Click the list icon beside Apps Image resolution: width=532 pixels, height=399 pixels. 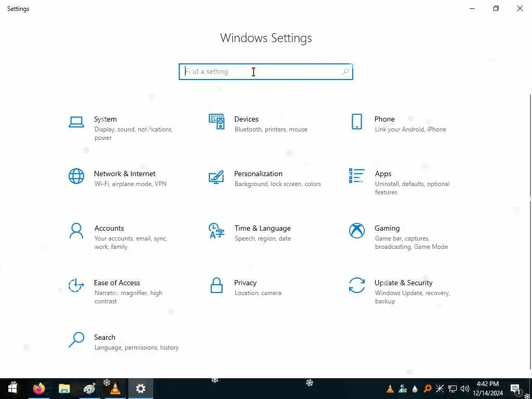(356, 176)
